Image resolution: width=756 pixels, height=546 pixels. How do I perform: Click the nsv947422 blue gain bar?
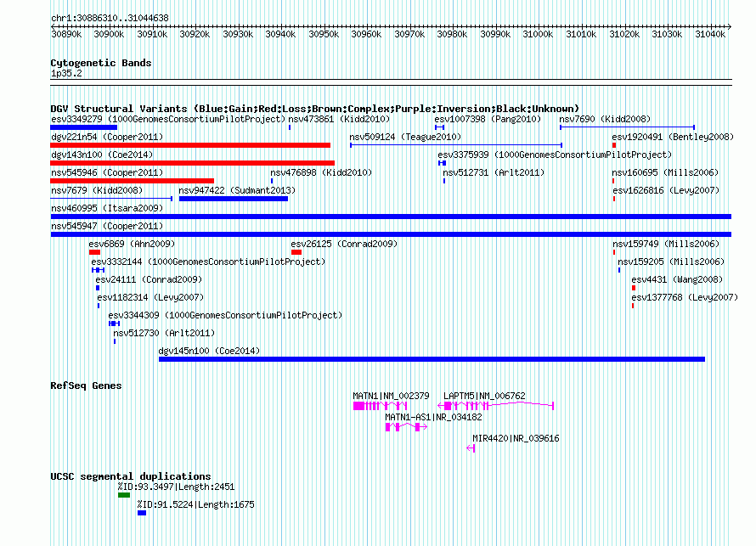click(x=234, y=199)
